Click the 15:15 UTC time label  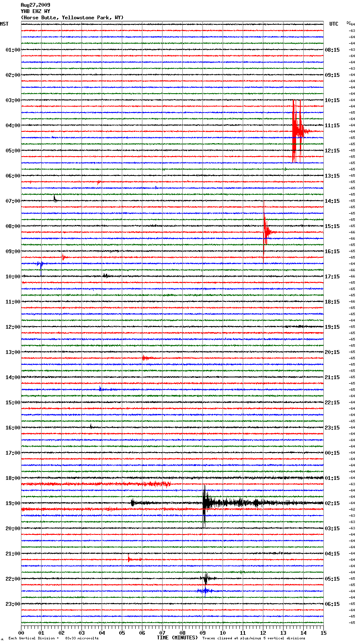point(332,226)
